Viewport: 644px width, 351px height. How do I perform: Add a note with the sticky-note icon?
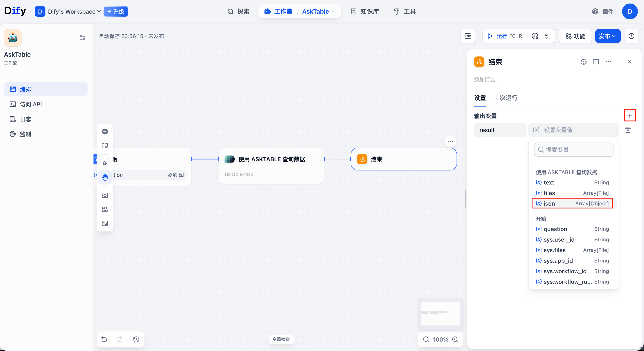point(105,145)
